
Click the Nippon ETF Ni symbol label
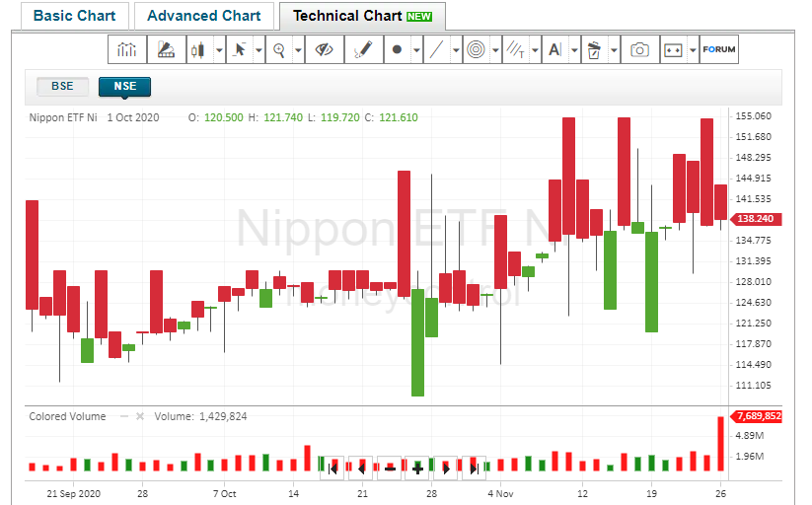[63, 117]
